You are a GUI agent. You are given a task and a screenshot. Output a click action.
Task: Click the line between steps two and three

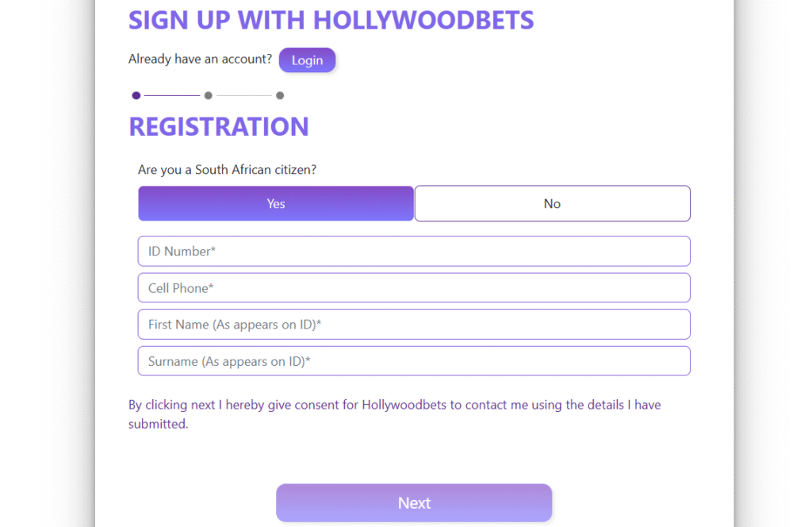(243, 96)
